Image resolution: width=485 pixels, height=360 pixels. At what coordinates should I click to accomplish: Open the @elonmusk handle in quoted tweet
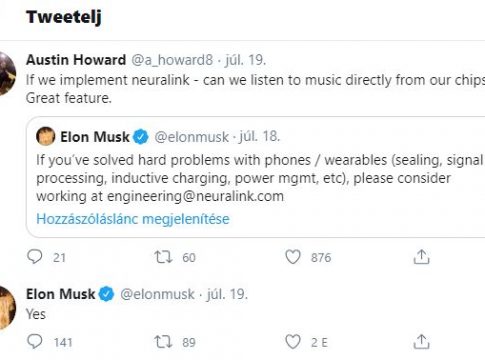coord(192,137)
